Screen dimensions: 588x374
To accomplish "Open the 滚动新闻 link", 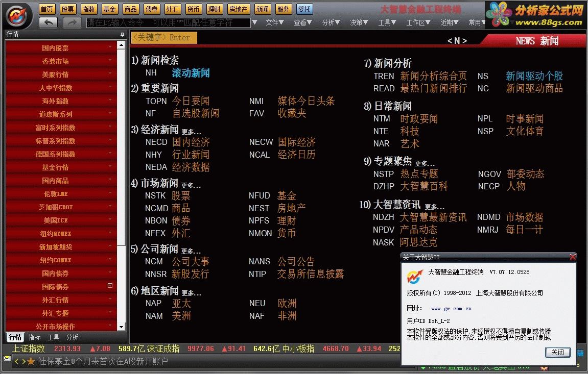I will pyautogui.click(x=191, y=72).
